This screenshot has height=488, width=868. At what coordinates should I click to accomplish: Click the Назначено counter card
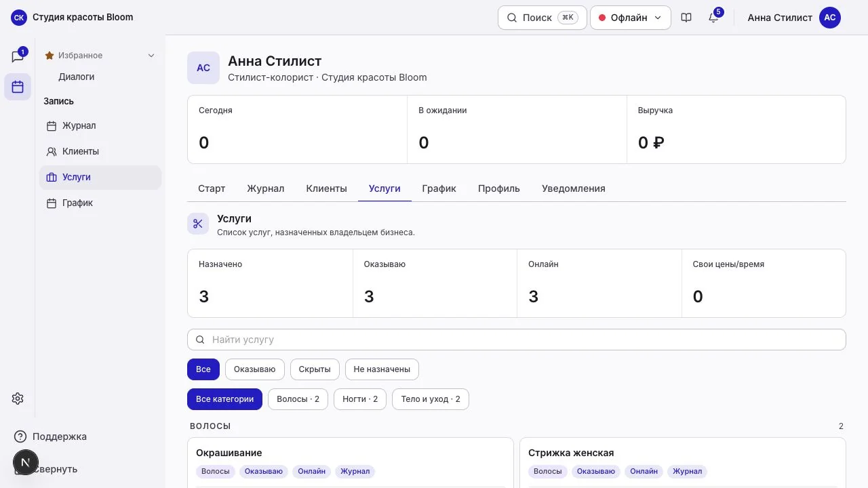click(270, 283)
